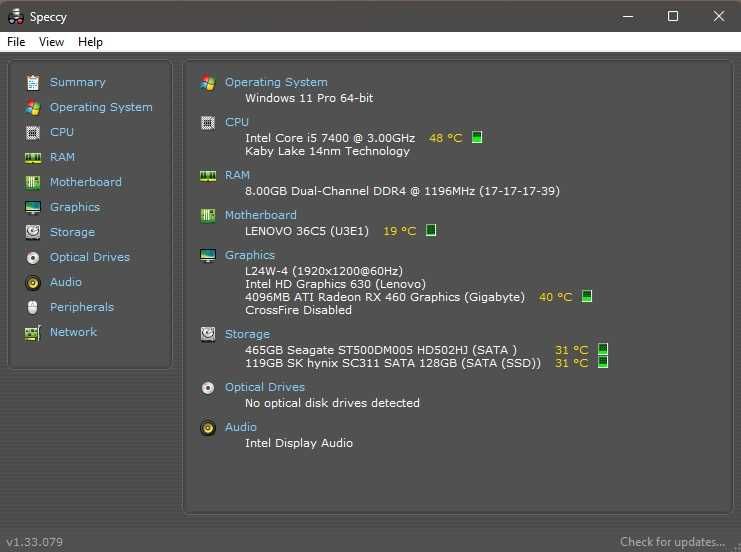Screen dimensions: 741x552
Task: Click the Kaby Lake 14nm Technology line
Action: 327,151
